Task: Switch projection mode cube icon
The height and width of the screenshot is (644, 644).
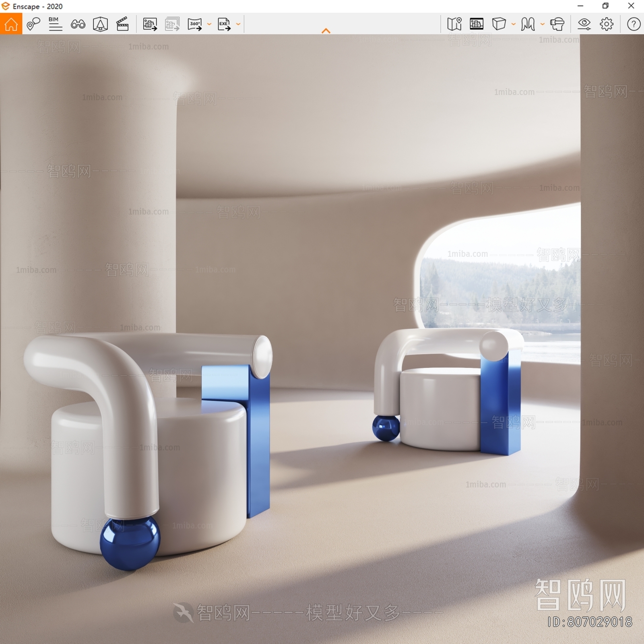Action: point(499,24)
